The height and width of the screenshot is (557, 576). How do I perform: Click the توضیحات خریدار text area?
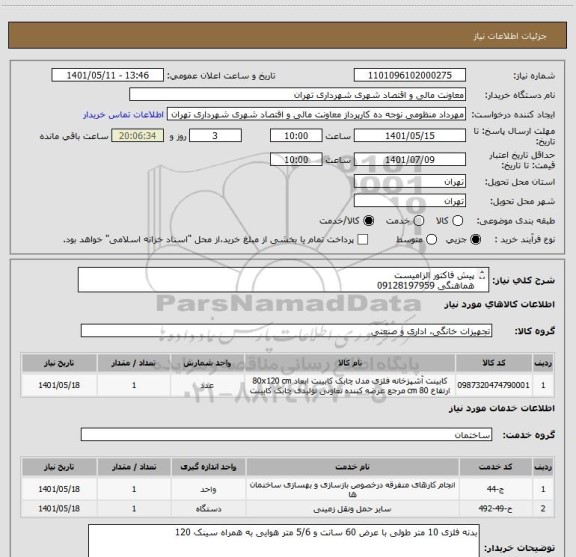tap(284, 541)
